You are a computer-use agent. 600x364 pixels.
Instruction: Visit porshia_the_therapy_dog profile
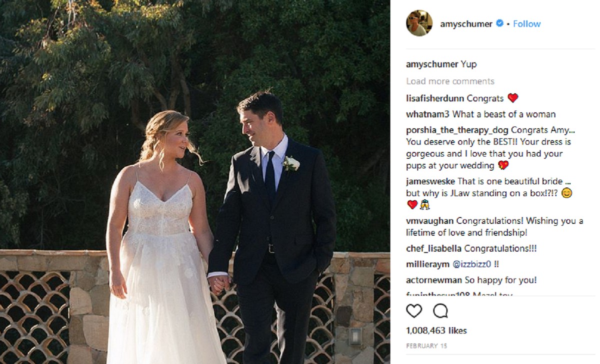[x=457, y=130]
